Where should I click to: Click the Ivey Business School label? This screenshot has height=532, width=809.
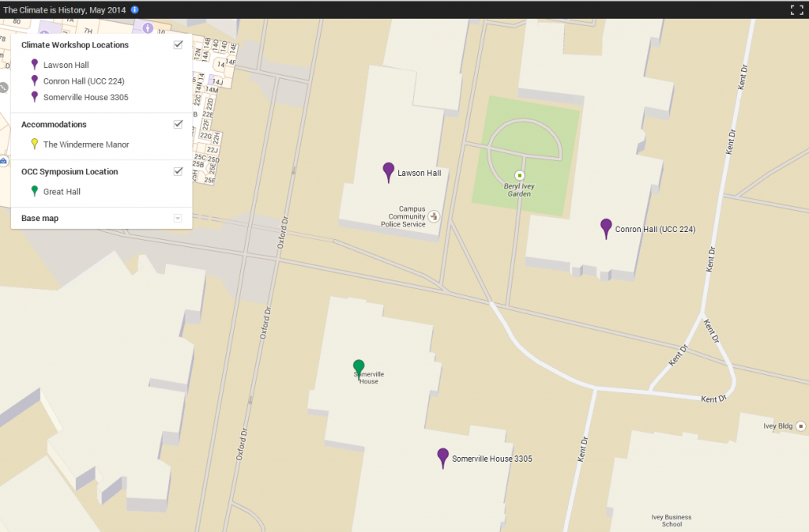click(x=671, y=521)
